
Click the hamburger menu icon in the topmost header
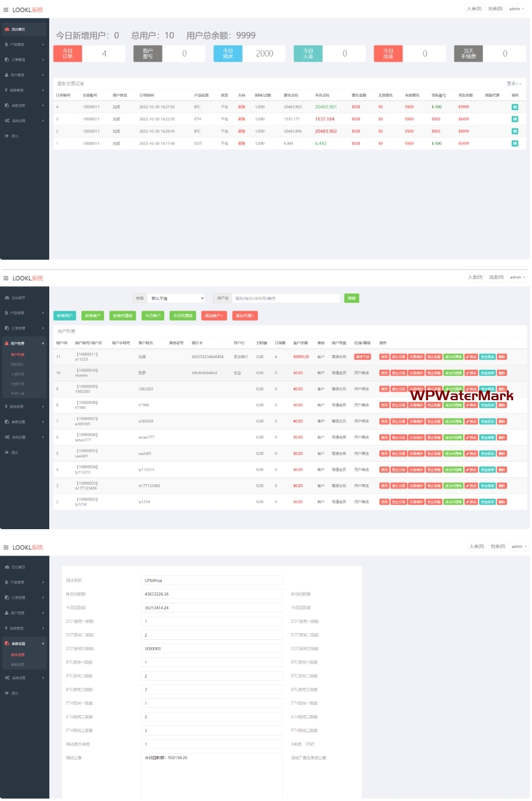click(6, 10)
